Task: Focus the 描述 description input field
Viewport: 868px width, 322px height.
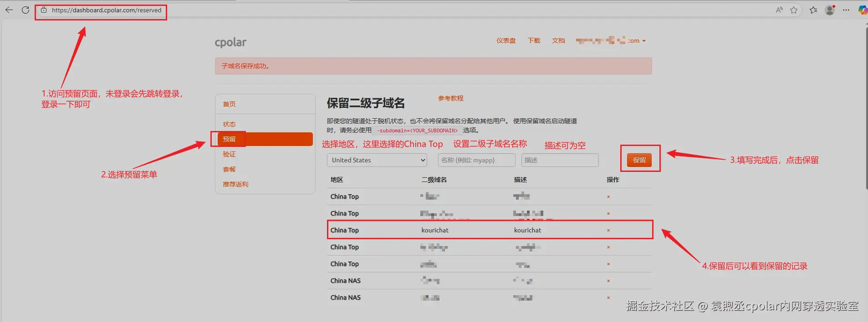Action: tap(560, 160)
